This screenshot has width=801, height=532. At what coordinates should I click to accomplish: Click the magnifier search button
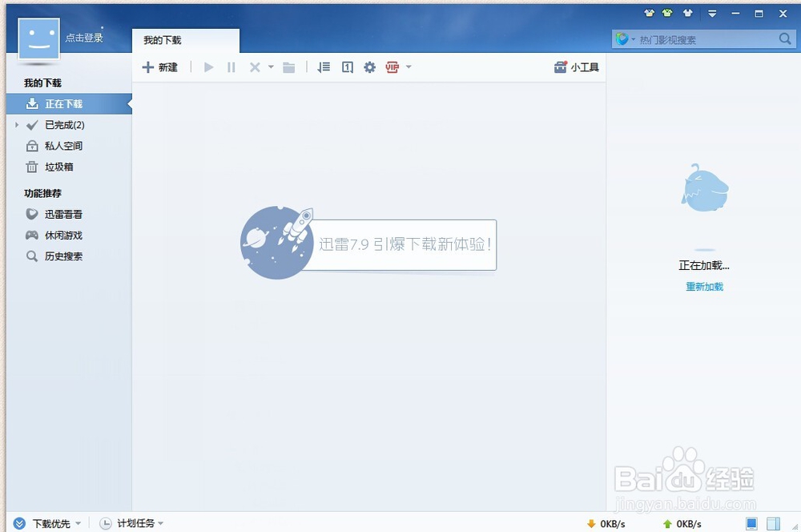click(x=785, y=38)
